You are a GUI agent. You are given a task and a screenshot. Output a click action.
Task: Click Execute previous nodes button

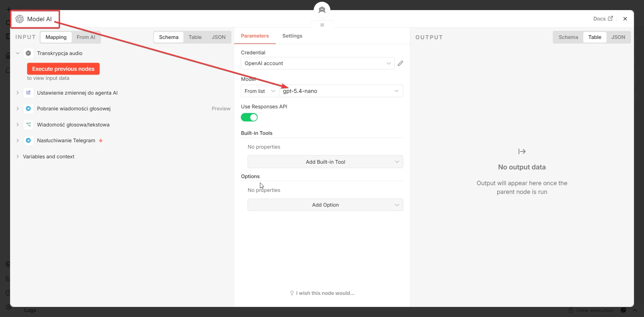63,69
